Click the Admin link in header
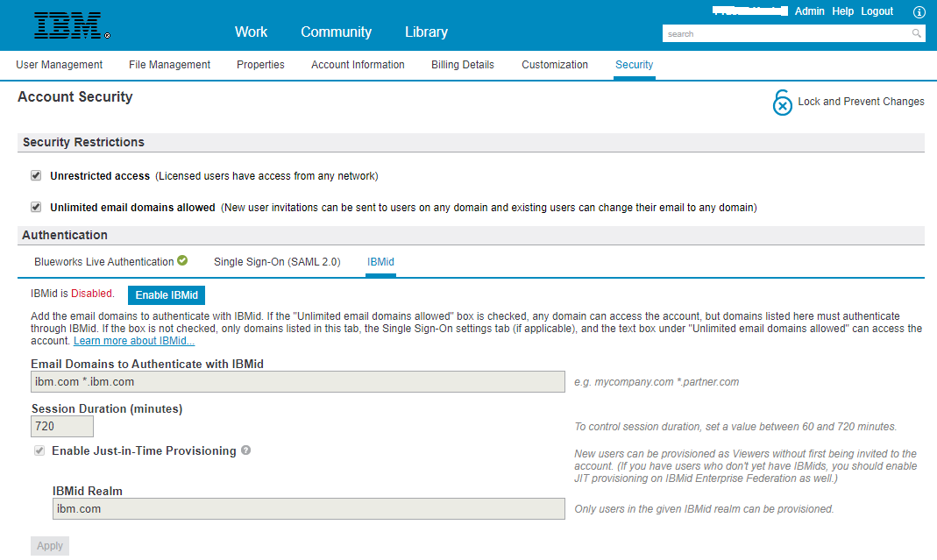 809,11
